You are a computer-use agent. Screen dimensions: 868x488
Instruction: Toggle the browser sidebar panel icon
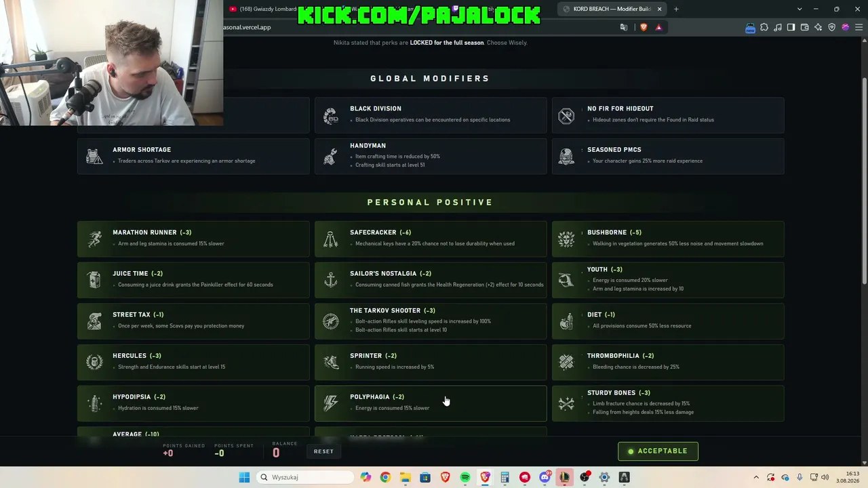791,27
